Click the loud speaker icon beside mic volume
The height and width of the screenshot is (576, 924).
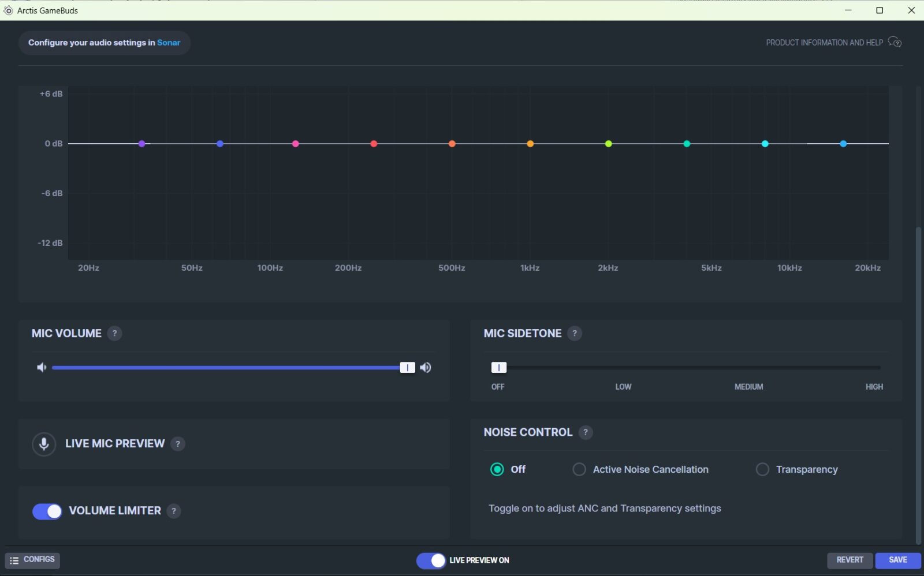(x=426, y=368)
